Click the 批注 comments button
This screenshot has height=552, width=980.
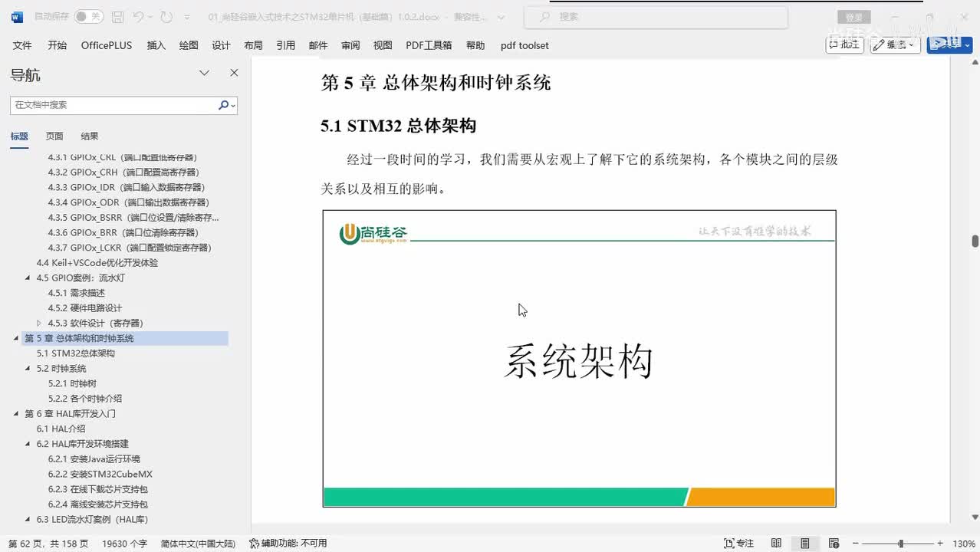coord(844,44)
